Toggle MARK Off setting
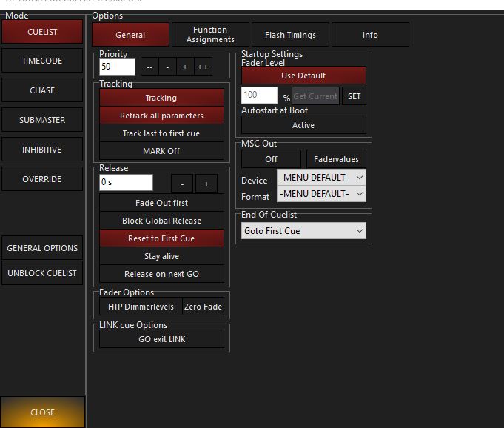This screenshot has width=504, height=428. pos(161,151)
